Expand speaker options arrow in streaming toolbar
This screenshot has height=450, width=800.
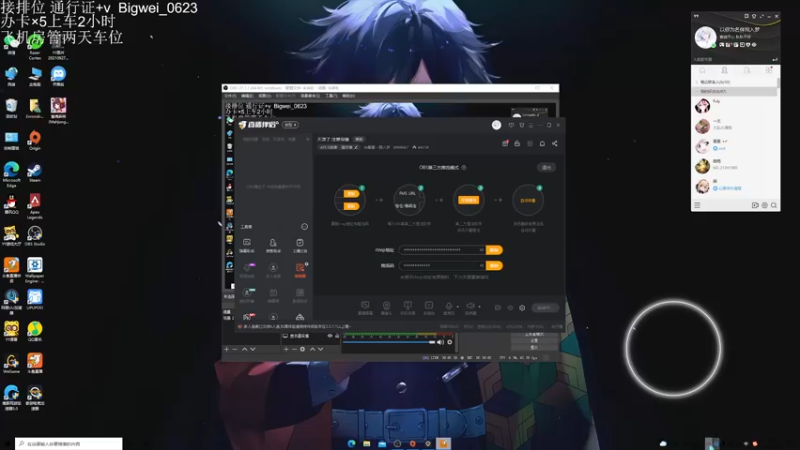479,307
